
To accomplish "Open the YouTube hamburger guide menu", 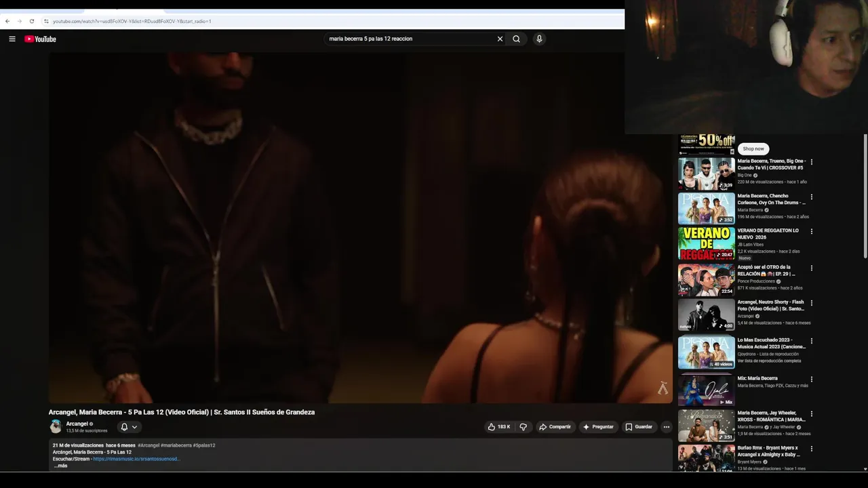I will [x=12, y=39].
